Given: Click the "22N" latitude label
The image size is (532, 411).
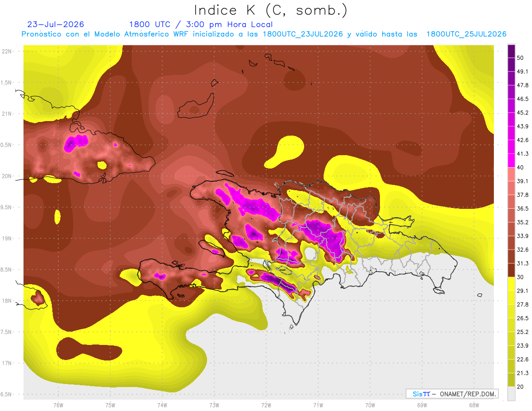Looking at the screenshot, I should click(x=7, y=51).
